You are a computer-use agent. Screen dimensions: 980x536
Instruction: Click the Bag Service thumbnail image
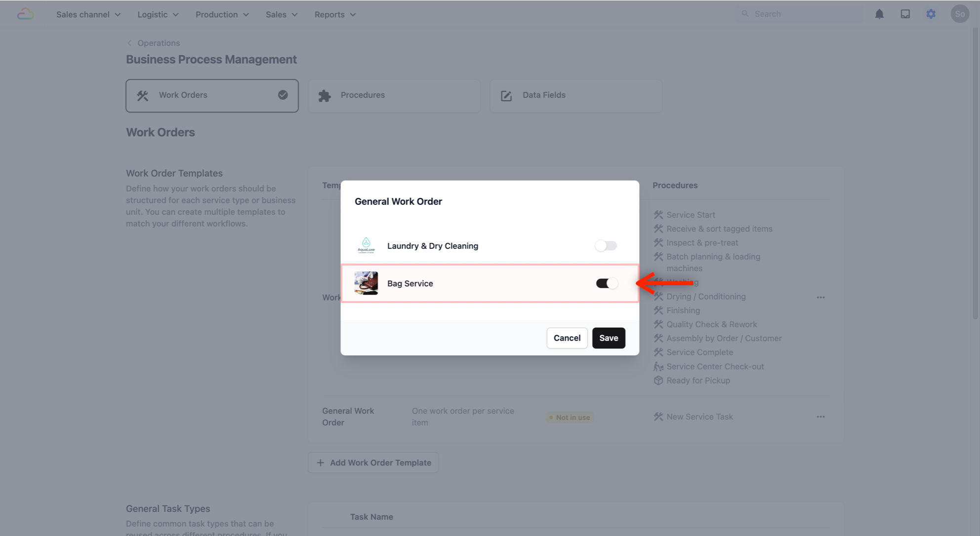pyautogui.click(x=366, y=283)
